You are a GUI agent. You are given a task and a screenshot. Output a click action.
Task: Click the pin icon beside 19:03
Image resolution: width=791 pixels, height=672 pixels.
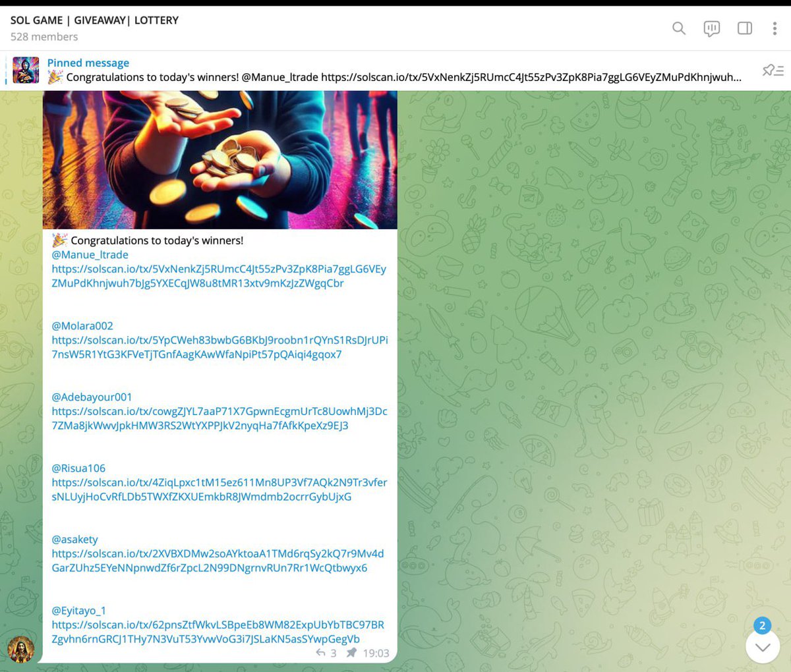pos(351,653)
